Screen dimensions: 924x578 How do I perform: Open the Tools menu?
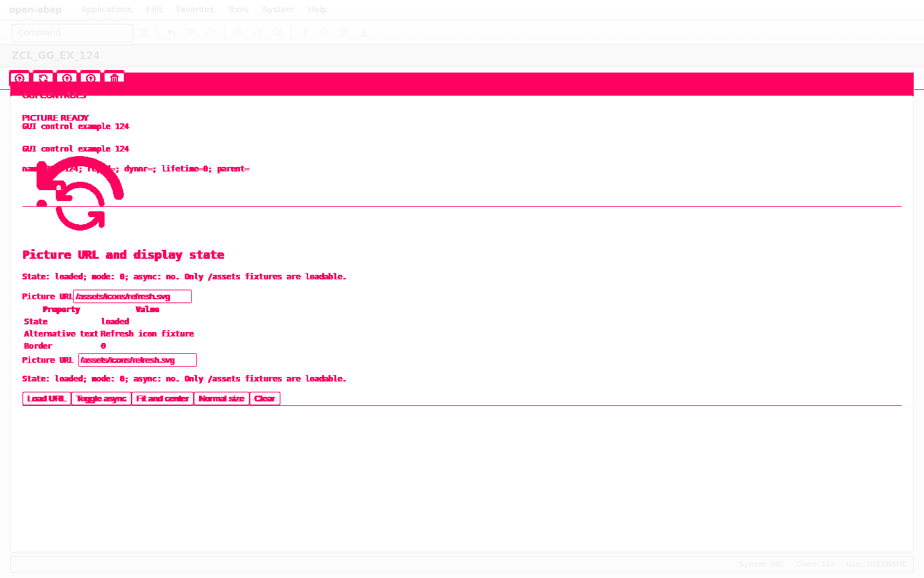(238, 10)
